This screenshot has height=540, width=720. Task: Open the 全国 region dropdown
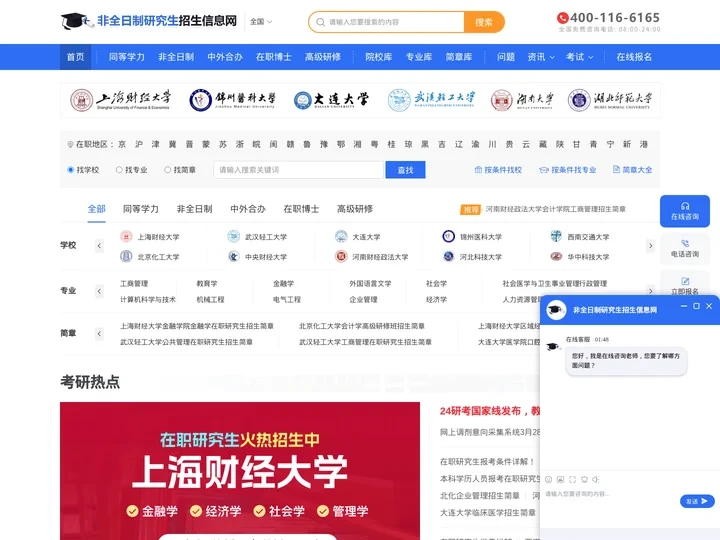click(261, 22)
